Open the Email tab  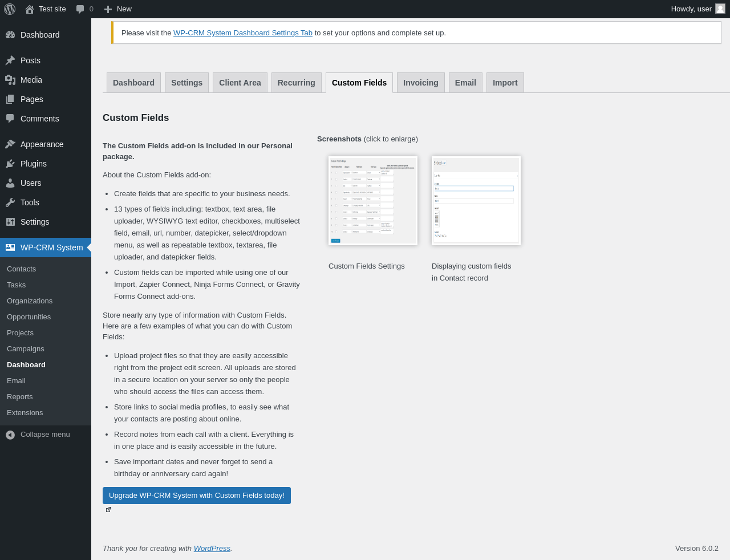click(x=465, y=83)
